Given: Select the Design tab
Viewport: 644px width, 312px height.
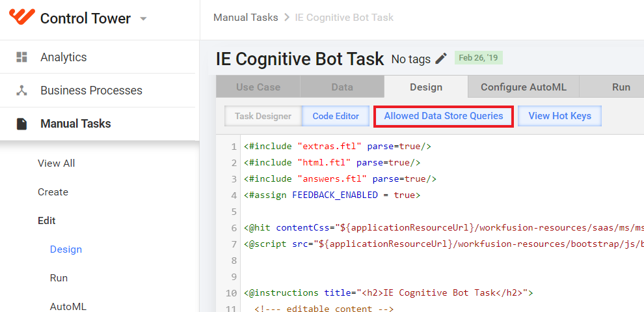Looking at the screenshot, I should 426,87.
